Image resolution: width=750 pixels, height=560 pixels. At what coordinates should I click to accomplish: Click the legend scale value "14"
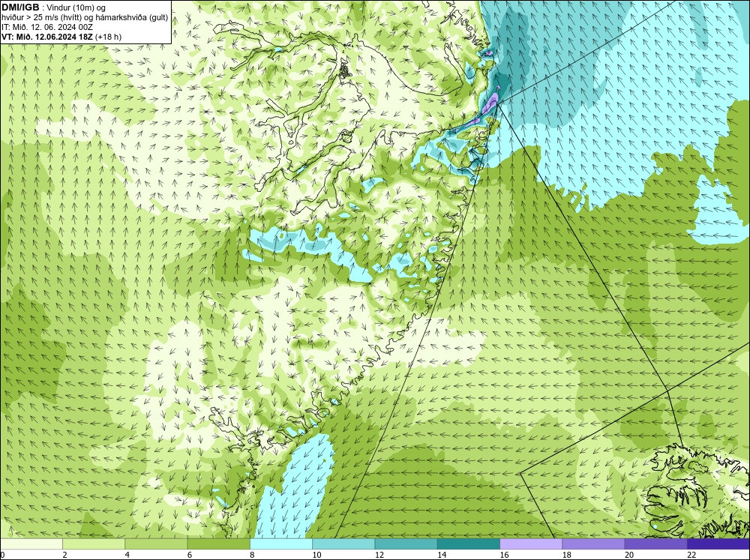tap(442, 555)
